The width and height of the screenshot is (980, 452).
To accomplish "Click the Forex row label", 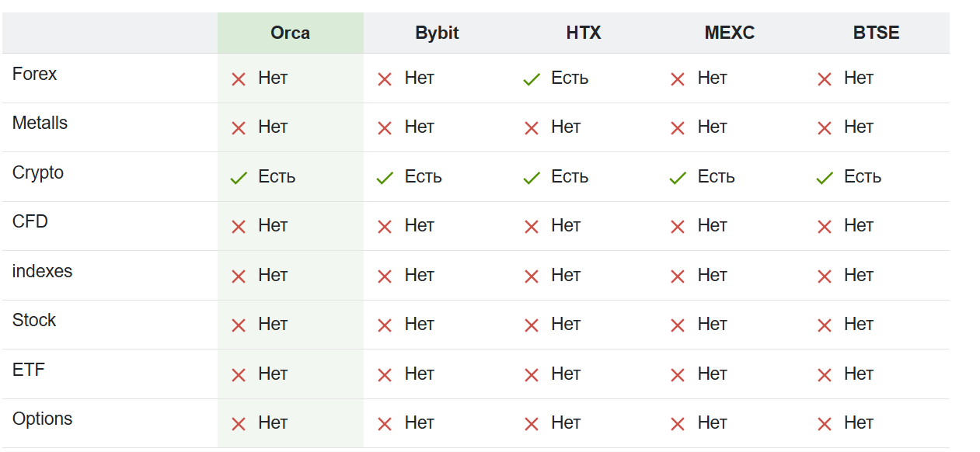I will tap(35, 74).
